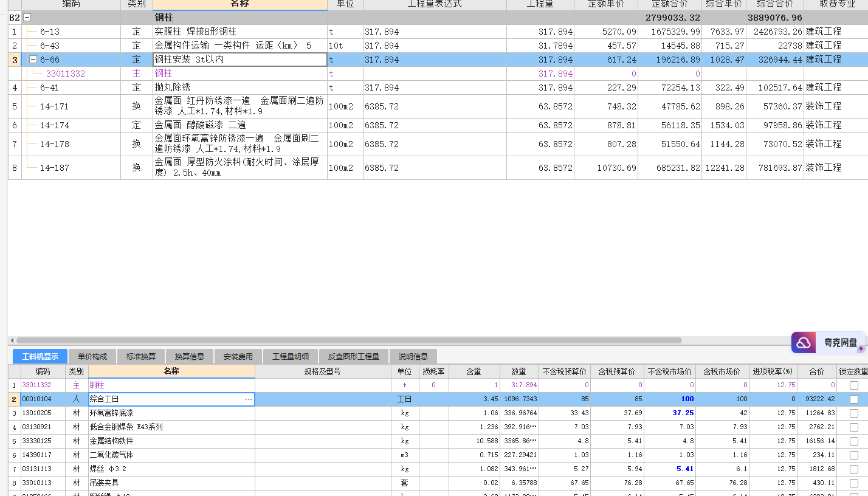Click the 二氧化碳气体 name cell

[x=171, y=455]
